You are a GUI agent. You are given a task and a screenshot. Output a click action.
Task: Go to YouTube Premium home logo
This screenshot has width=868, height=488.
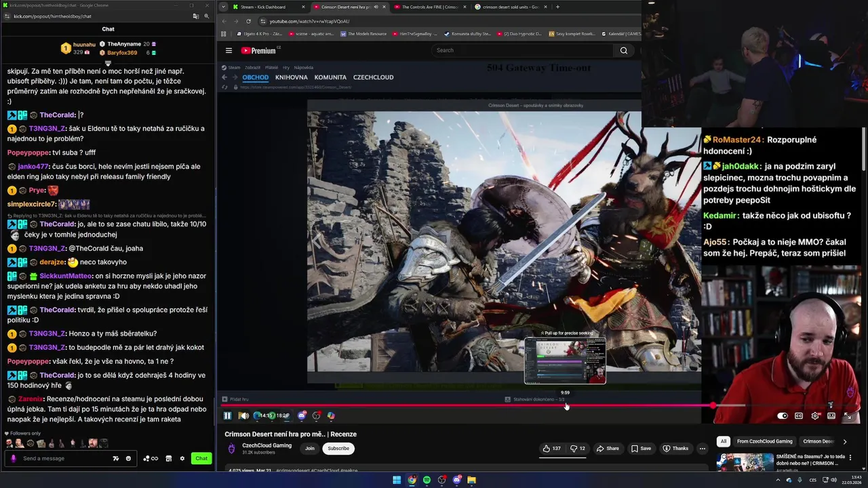[259, 50]
